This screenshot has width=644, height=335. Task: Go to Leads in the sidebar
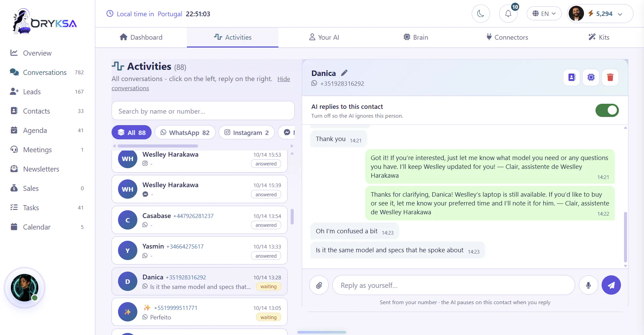pyautogui.click(x=47, y=92)
